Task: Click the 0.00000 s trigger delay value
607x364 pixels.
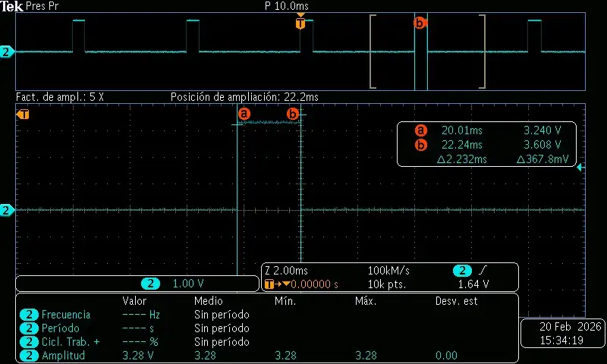Action: (x=314, y=284)
